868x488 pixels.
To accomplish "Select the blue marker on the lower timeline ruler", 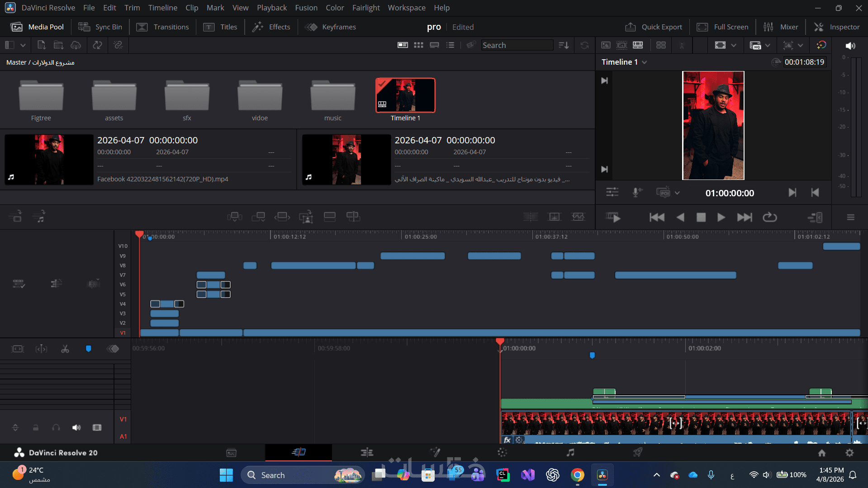I will point(592,355).
